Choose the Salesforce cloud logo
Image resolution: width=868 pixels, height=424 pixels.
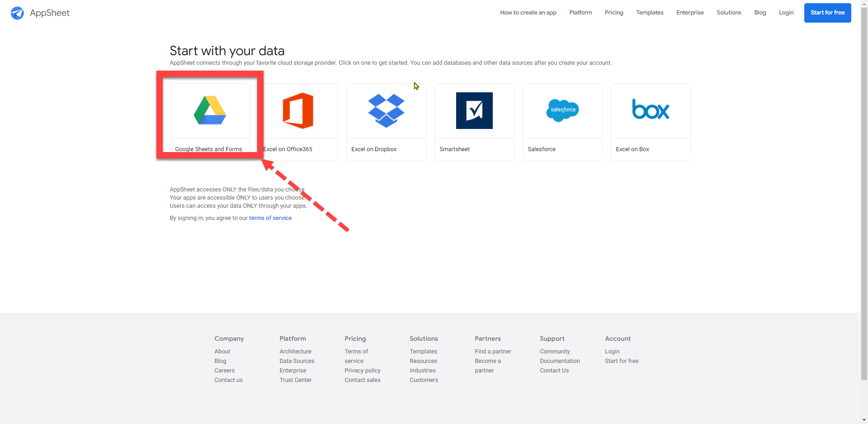[562, 110]
